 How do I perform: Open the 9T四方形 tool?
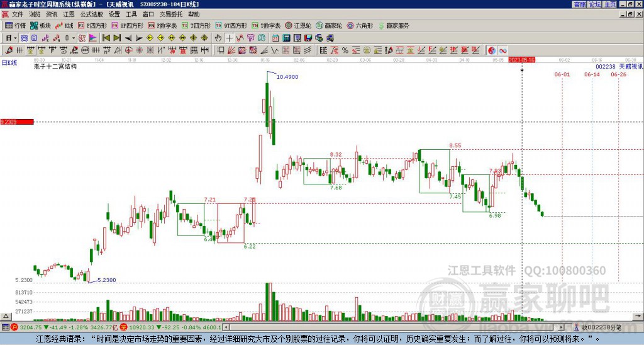[231, 25]
